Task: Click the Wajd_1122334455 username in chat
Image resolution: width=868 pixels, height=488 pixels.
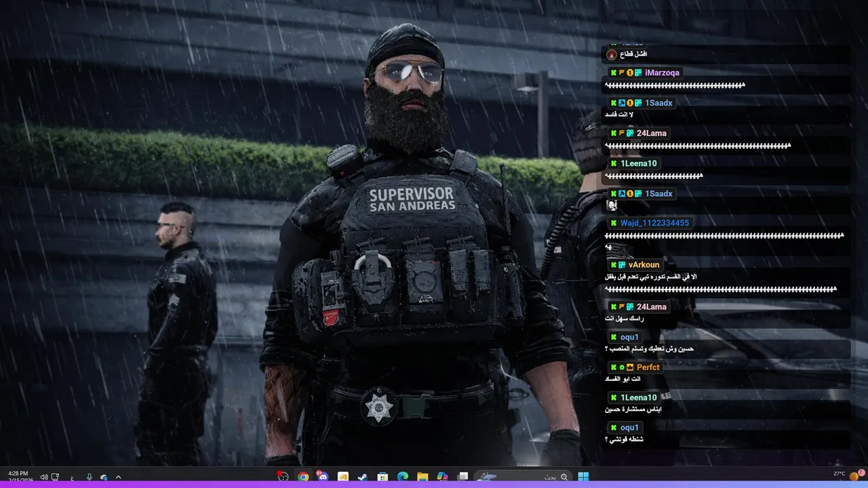Action: click(654, 223)
